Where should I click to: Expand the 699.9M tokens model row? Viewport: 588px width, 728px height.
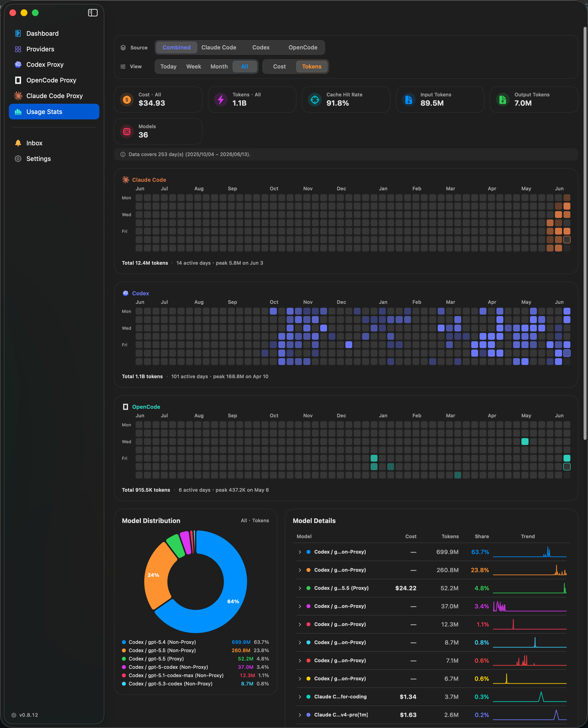click(300, 552)
